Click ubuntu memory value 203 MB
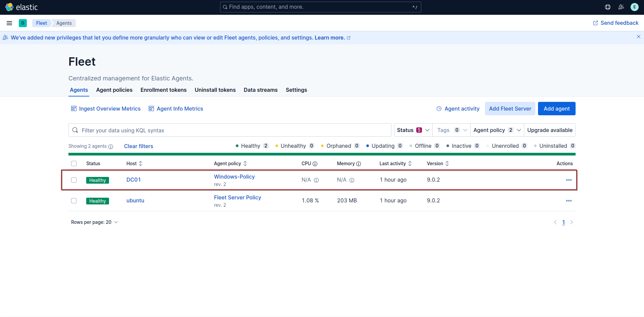Image resolution: width=644 pixels, height=317 pixels. [347, 200]
